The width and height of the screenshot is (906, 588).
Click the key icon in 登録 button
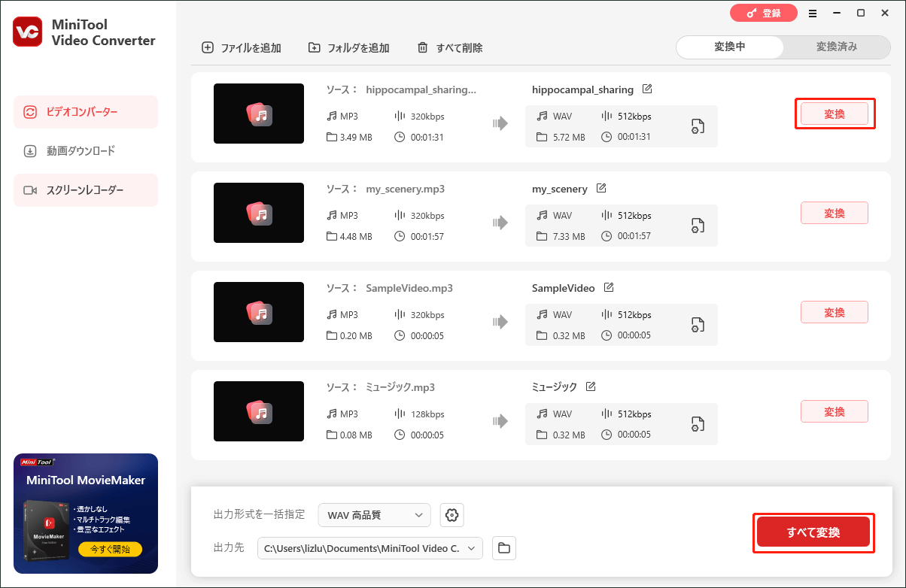[x=750, y=14]
